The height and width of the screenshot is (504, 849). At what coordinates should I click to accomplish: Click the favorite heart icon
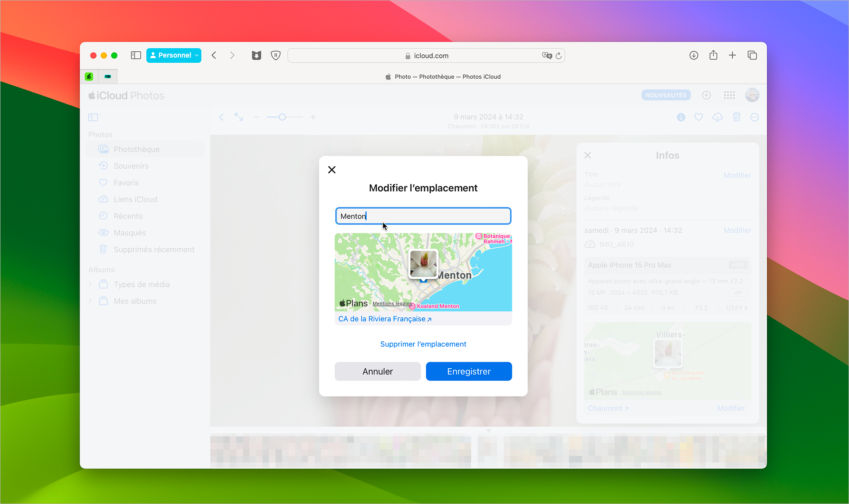coord(698,117)
